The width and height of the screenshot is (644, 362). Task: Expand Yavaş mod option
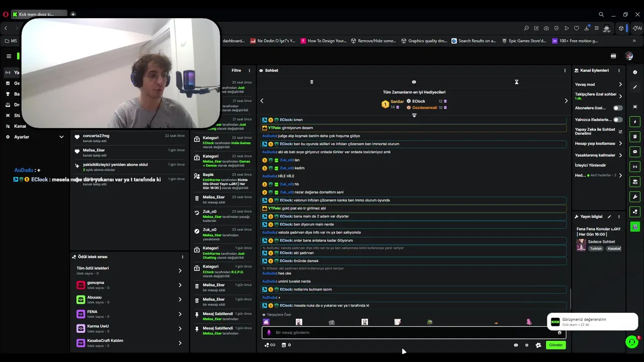click(599, 84)
